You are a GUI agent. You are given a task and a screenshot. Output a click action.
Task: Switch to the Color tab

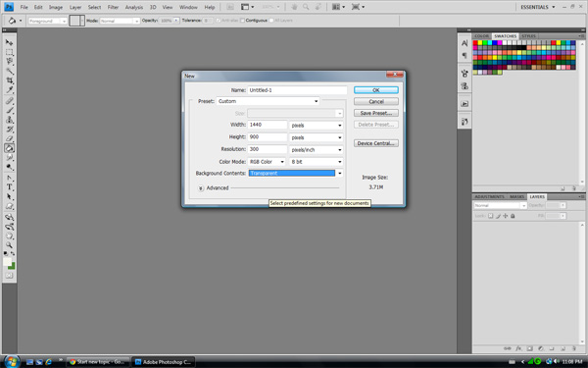click(x=481, y=36)
